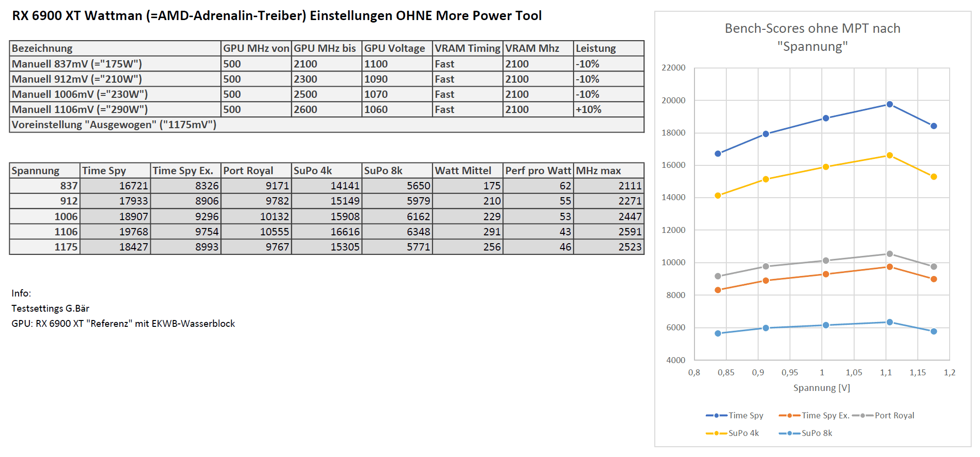Select the '+10%' Leistung cell
980x457 pixels.
tap(609, 109)
